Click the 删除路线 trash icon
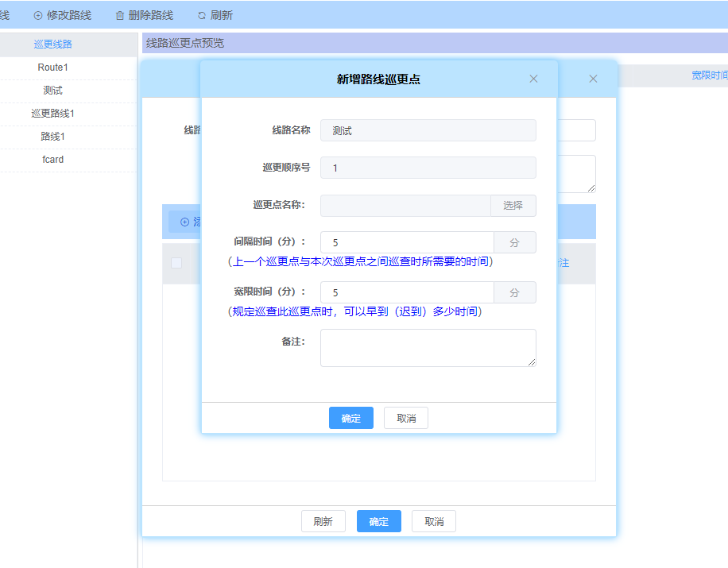This screenshot has width=728, height=568. 120,16
